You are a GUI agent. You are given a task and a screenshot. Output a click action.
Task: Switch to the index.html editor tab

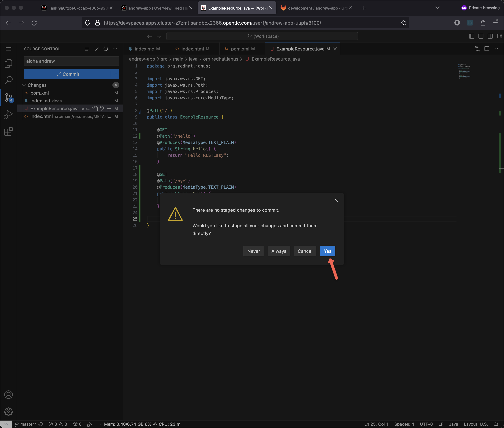[192, 49]
